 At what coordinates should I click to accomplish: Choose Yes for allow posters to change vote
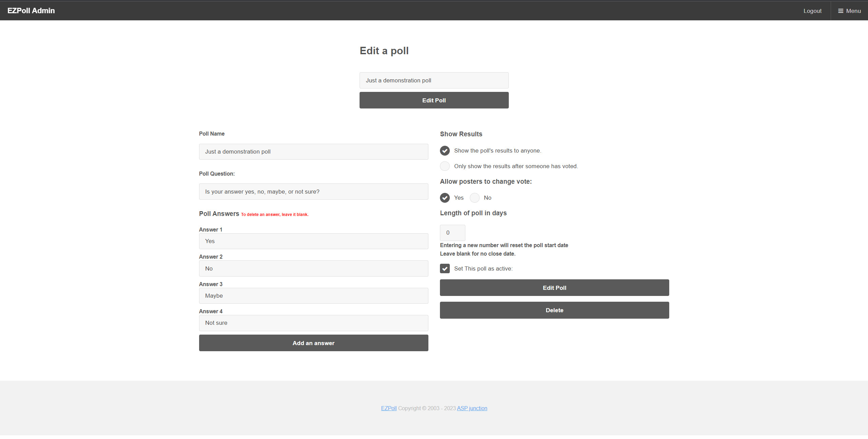[445, 198]
